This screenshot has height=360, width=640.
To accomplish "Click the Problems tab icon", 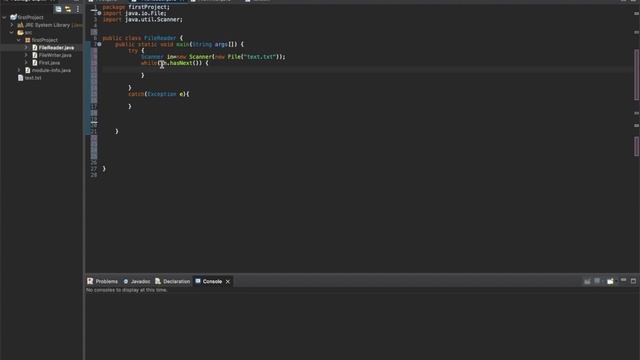I will point(90,281).
